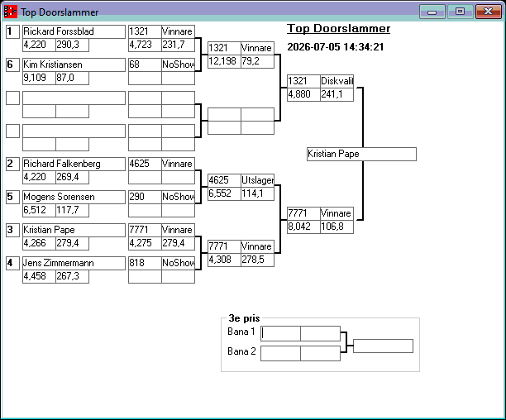Click round one speed 231,7

[178, 45]
